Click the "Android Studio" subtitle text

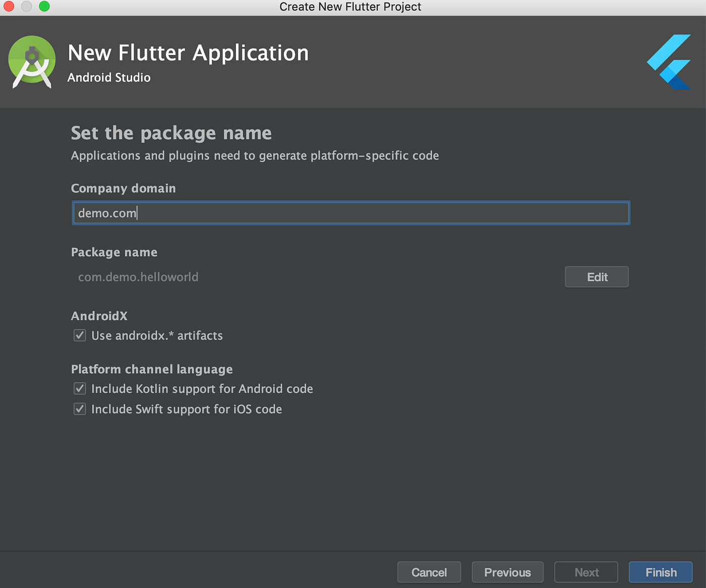(x=109, y=77)
